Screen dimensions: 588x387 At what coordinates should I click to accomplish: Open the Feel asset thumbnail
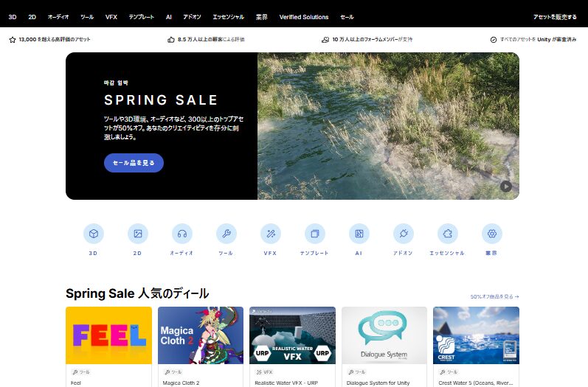click(108, 335)
